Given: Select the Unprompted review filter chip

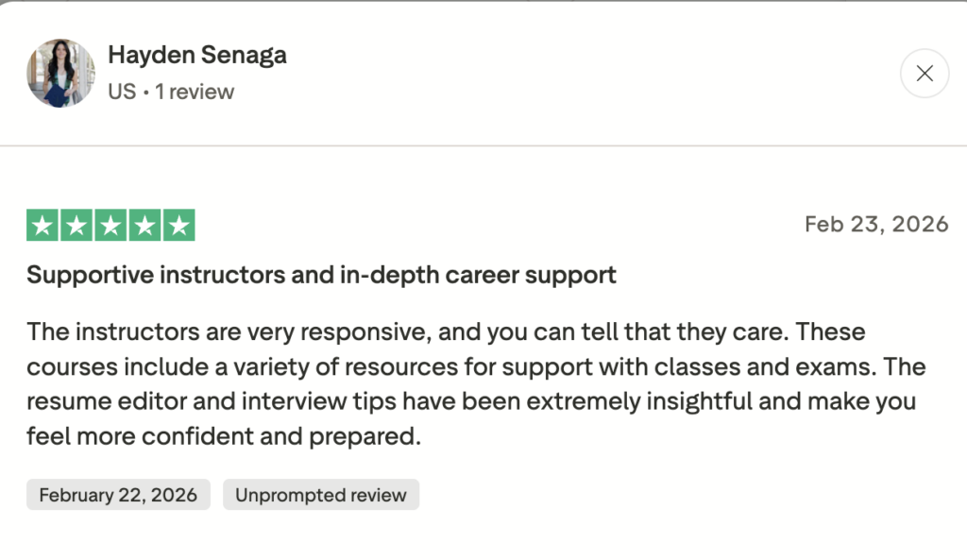Looking at the screenshot, I should 320,494.
